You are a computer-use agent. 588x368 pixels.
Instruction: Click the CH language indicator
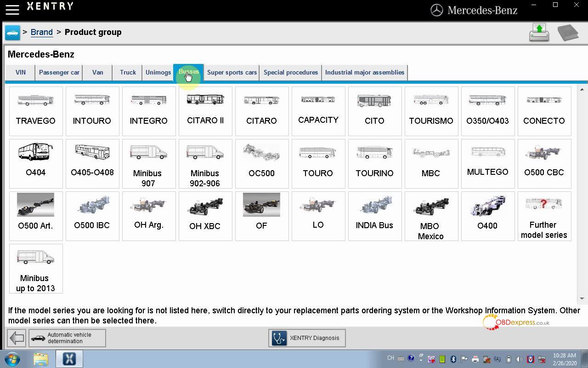390,358
